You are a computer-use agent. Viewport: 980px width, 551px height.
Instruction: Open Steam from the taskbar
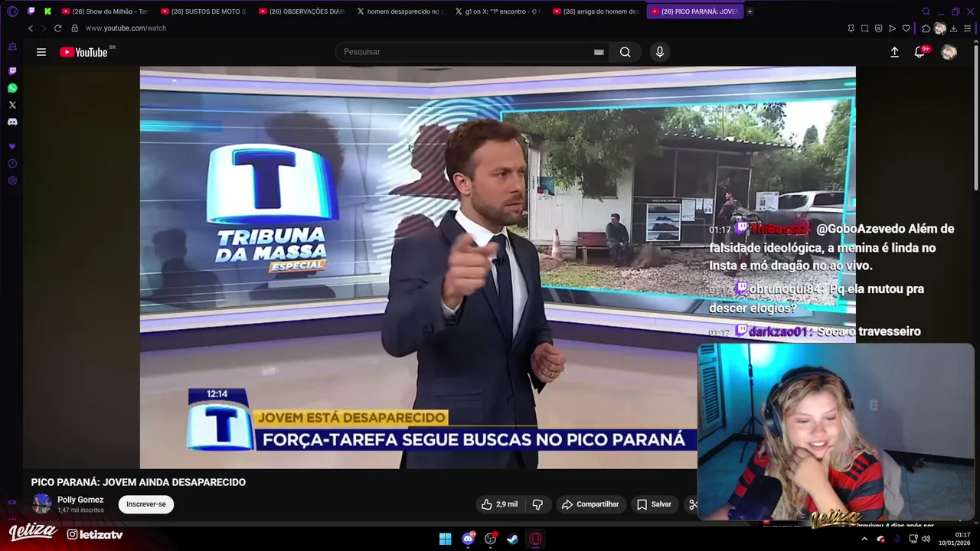(513, 539)
